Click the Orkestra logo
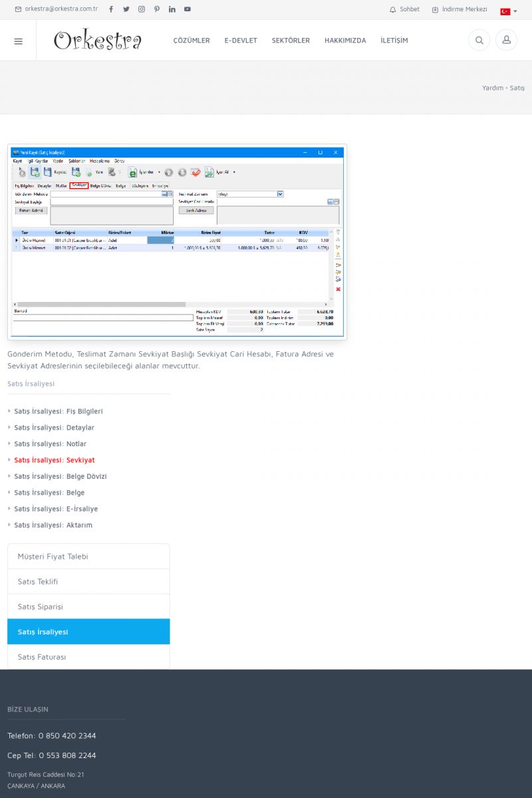This screenshot has height=798, width=532. 98,41
